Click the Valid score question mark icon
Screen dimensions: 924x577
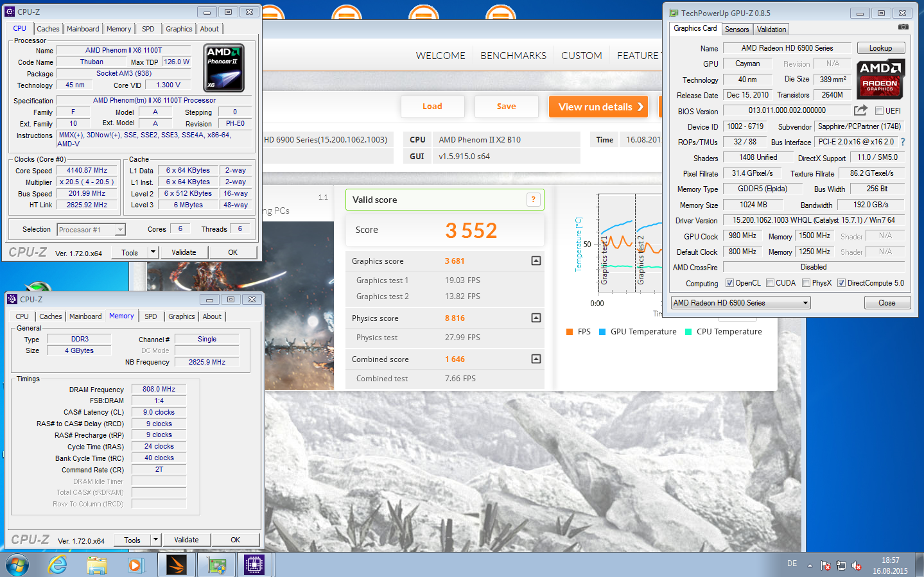[x=533, y=200]
